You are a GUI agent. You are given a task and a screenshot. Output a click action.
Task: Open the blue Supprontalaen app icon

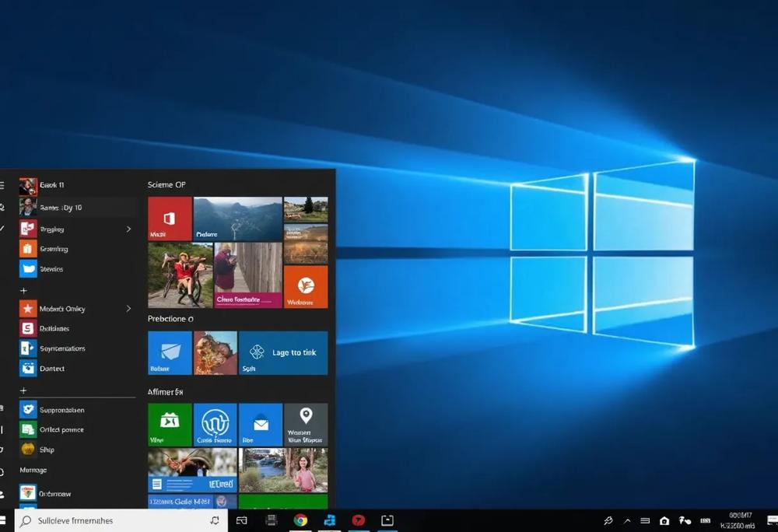coord(28,410)
